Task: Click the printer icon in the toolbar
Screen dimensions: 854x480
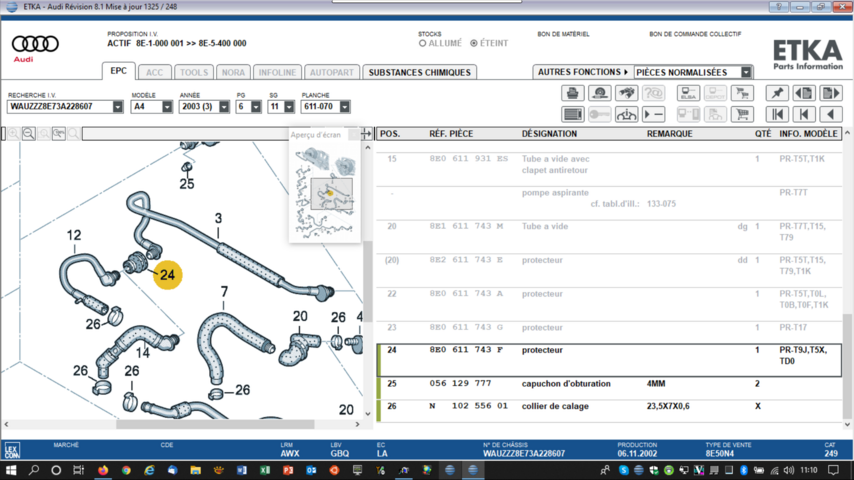Action: pos(572,93)
